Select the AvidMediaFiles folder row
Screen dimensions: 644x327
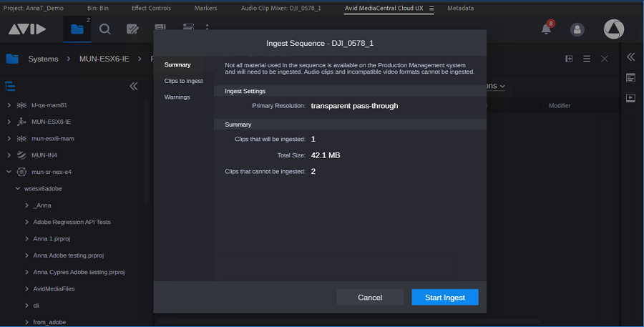click(x=54, y=289)
